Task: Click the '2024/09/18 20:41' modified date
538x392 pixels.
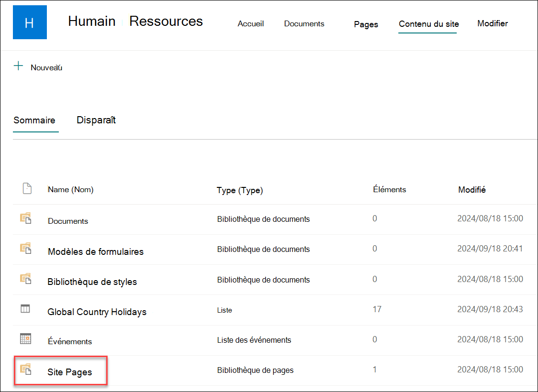Action: [x=490, y=248]
